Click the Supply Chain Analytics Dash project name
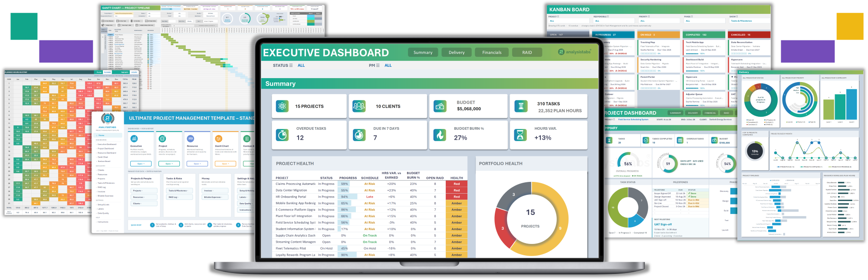Viewport: 868px width, 280px height. 296,236
